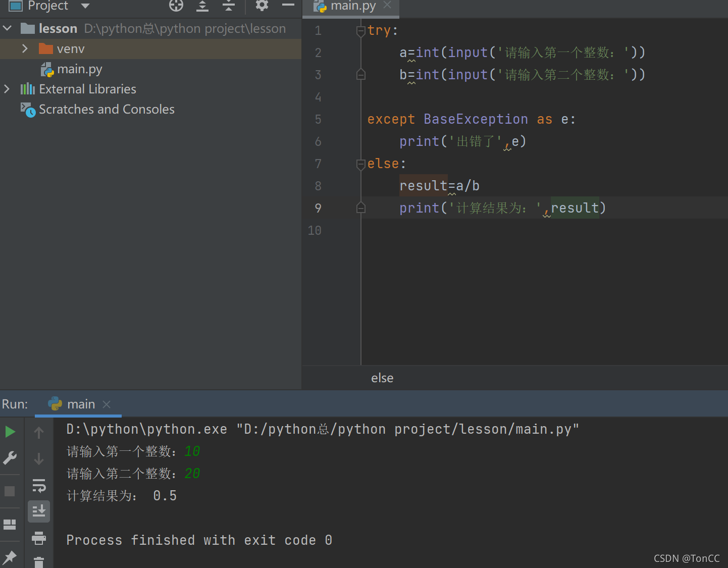Toggle Soft-Wrap in the Run console
Screen dimensions: 728x568
tap(39, 486)
